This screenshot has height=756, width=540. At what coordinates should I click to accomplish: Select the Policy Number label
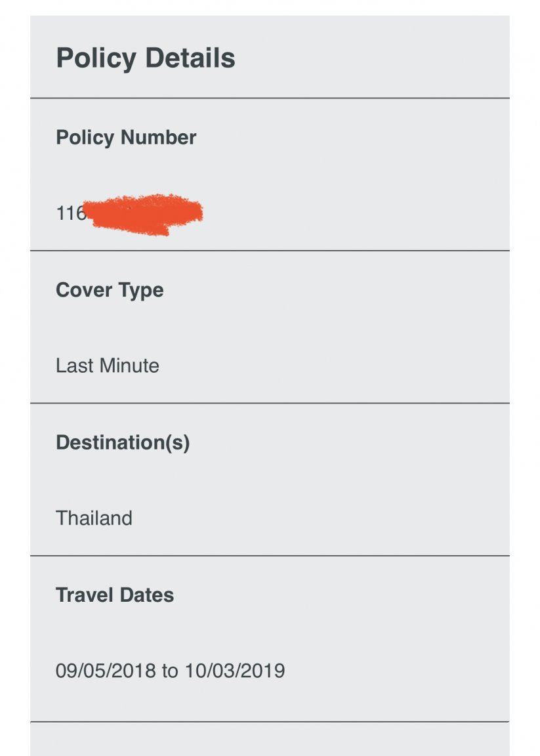(126, 138)
